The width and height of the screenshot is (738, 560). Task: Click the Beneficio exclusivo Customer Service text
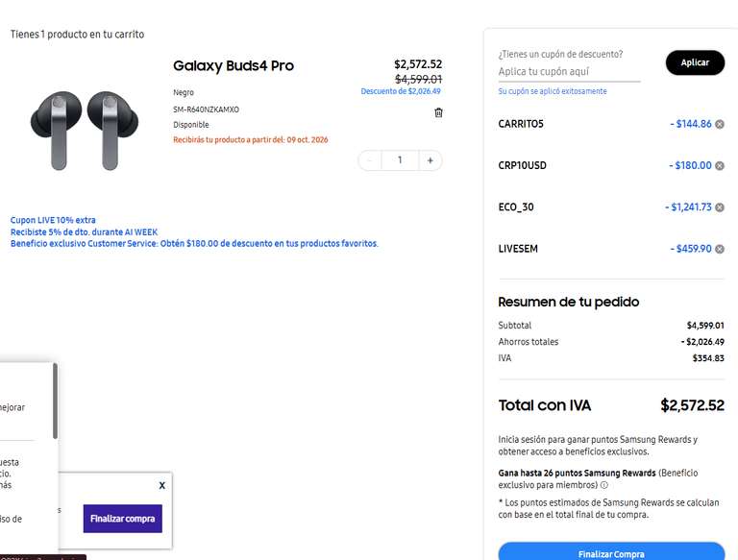194,244
